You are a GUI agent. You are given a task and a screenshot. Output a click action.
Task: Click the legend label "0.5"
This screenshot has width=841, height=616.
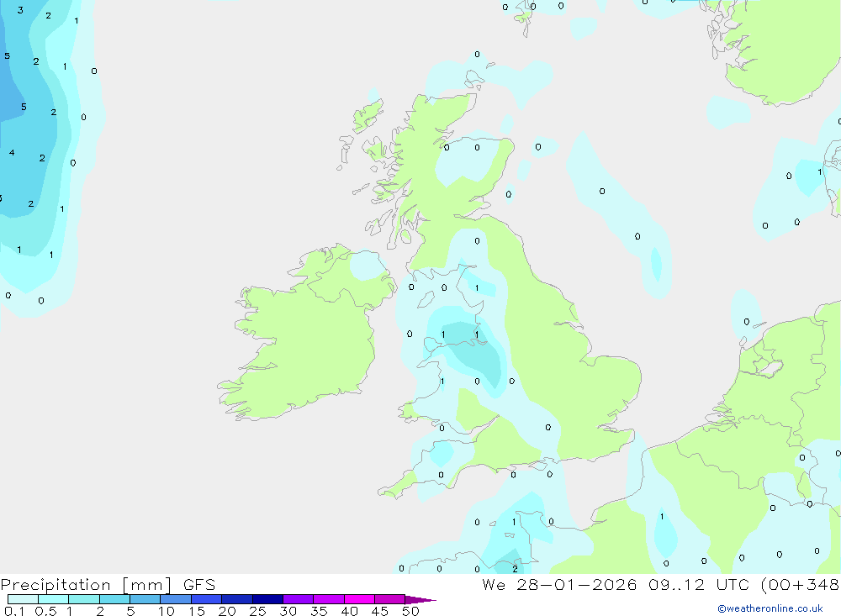(x=45, y=611)
